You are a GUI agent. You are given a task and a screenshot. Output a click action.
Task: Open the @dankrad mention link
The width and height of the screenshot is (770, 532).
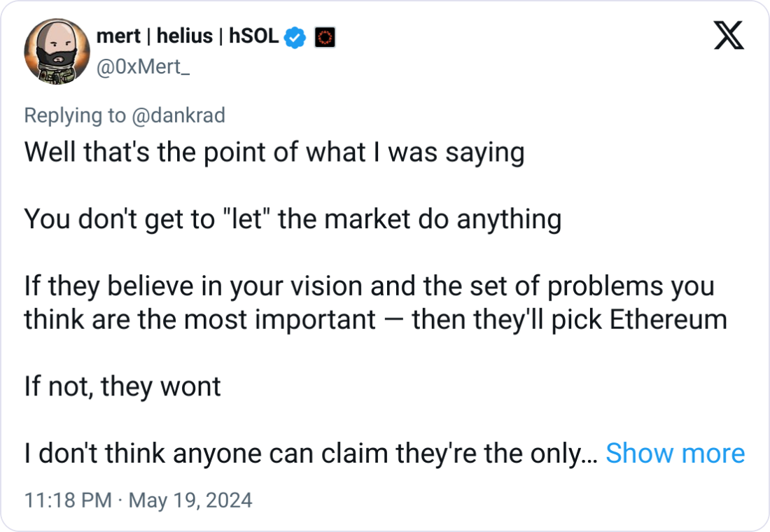[x=178, y=115]
